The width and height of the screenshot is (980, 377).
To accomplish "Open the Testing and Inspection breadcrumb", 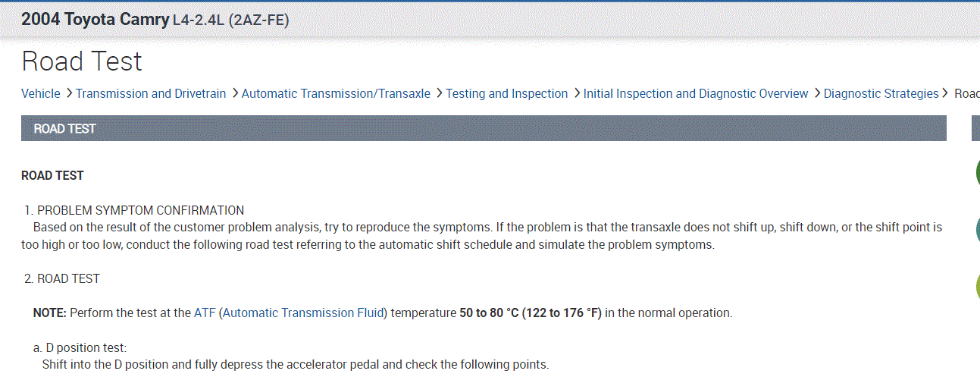I will click(506, 93).
